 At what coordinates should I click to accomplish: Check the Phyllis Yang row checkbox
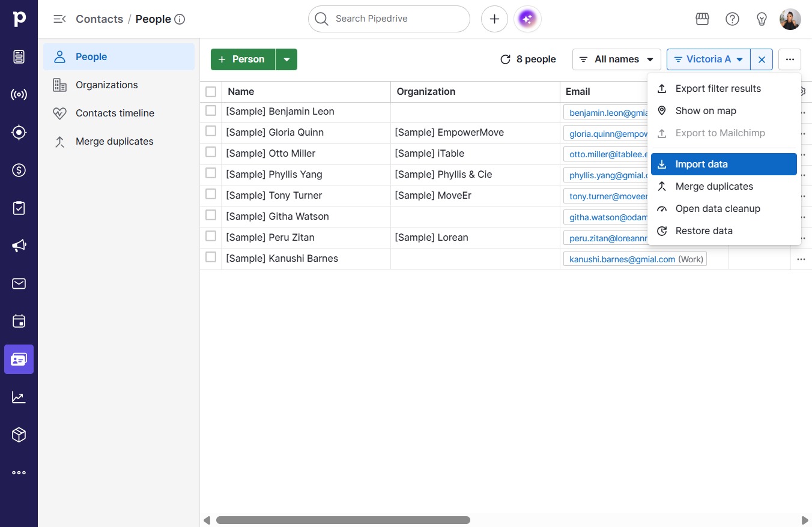[211, 173]
